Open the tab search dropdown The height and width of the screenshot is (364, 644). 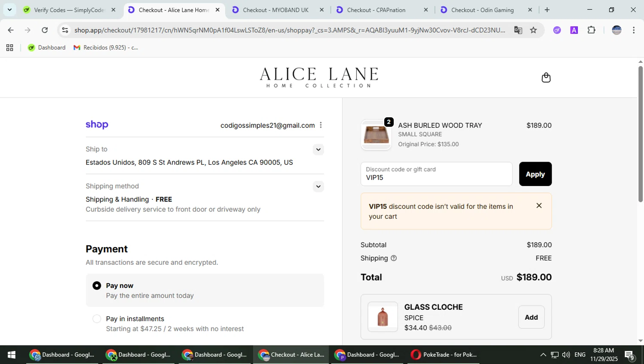tap(9, 9)
